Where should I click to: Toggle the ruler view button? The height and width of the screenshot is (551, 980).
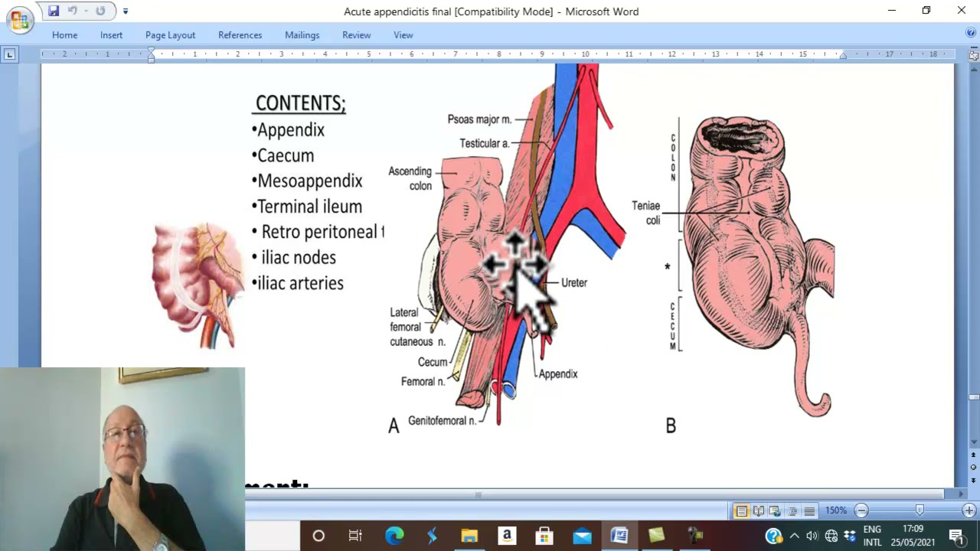pyautogui.click(x=974, y=55)
